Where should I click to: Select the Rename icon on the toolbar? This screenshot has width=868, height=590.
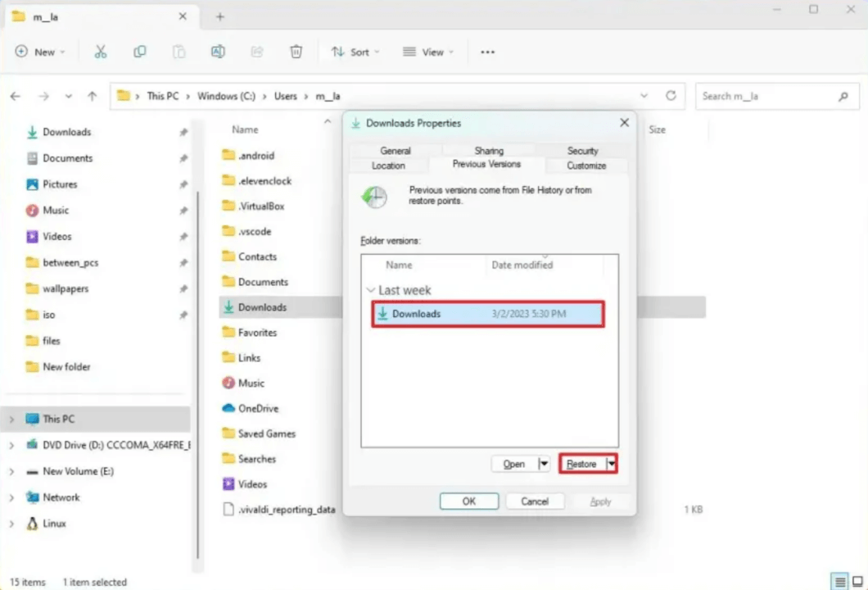[217, 52]
